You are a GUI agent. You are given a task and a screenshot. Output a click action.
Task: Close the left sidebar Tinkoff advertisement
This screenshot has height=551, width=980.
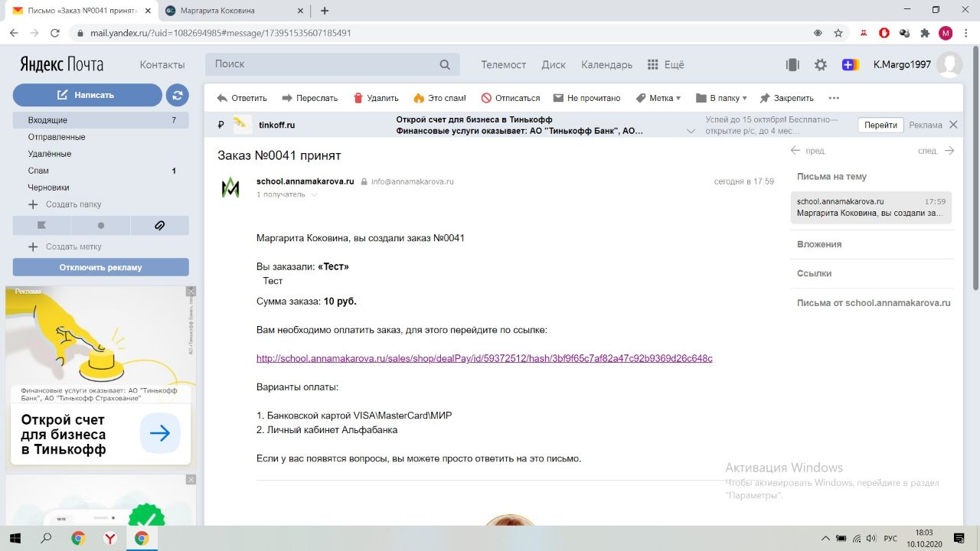[191, 292]
